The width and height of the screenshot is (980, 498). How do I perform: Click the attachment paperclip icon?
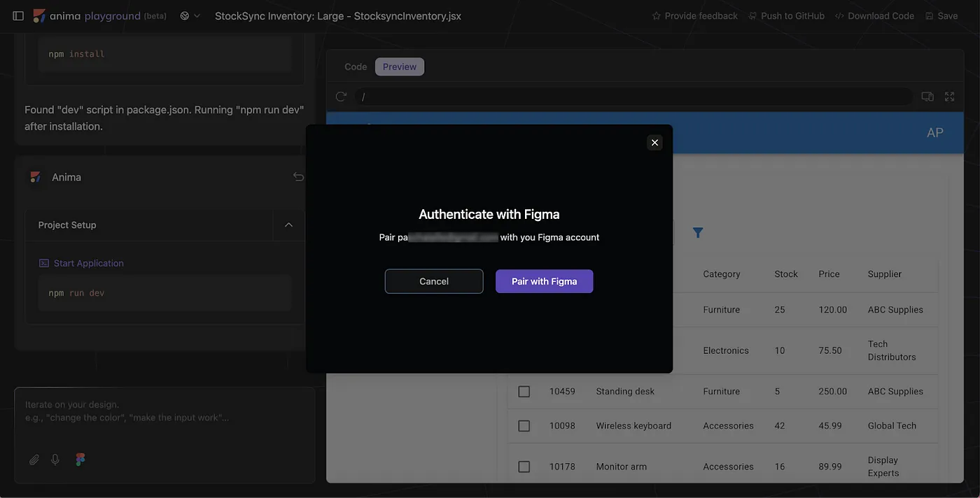(x=34, y=459)
